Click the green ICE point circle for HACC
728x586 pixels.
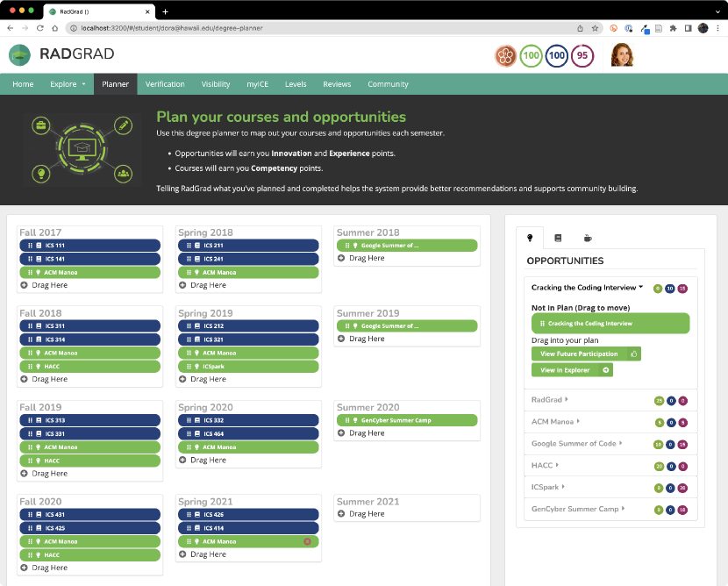tap(659, 466)
